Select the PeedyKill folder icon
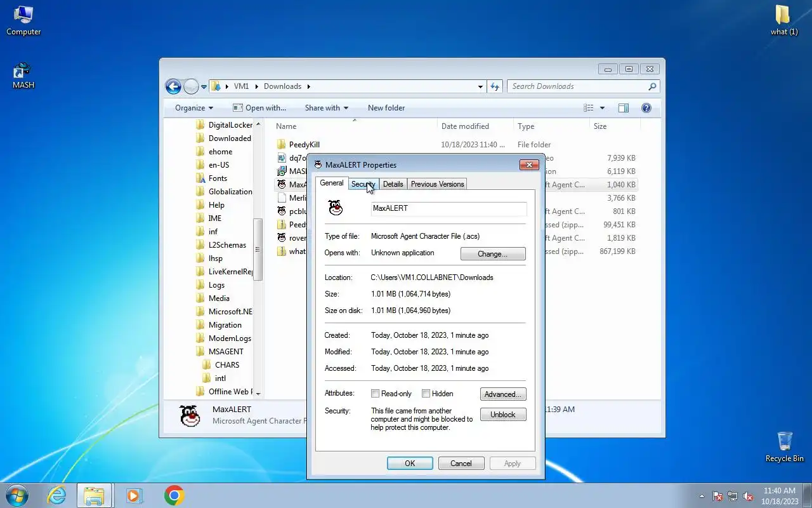 [x=282, y=145]
